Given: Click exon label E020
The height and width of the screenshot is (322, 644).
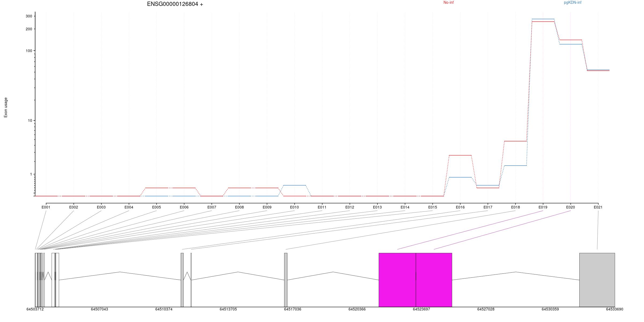Looking at the screenshot, I should point(570,207).
